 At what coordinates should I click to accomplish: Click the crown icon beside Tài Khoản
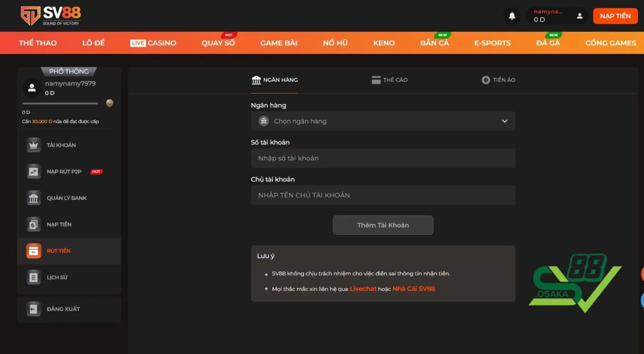(x=34, y=145)
